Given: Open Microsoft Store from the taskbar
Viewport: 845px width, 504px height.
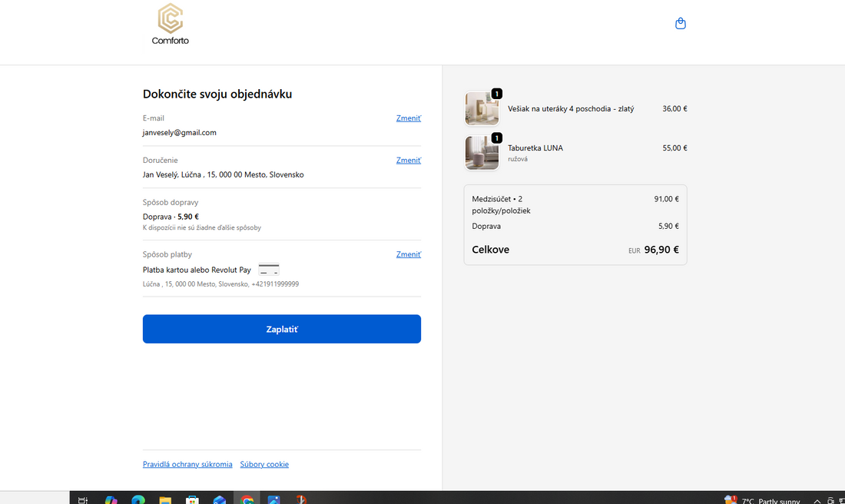Looking at the screenshot, I should click(x=193, y=499).
